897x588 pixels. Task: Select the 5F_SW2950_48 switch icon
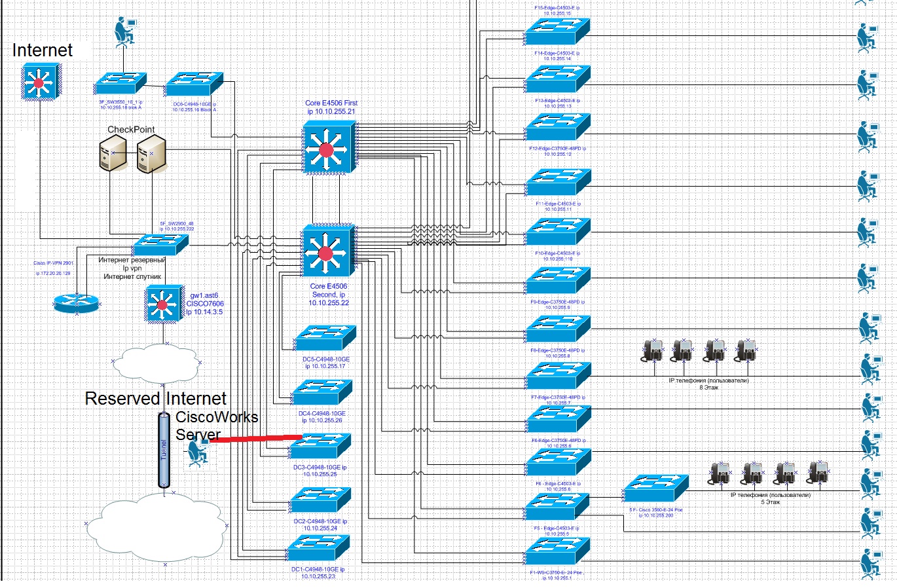click(160, 244)
